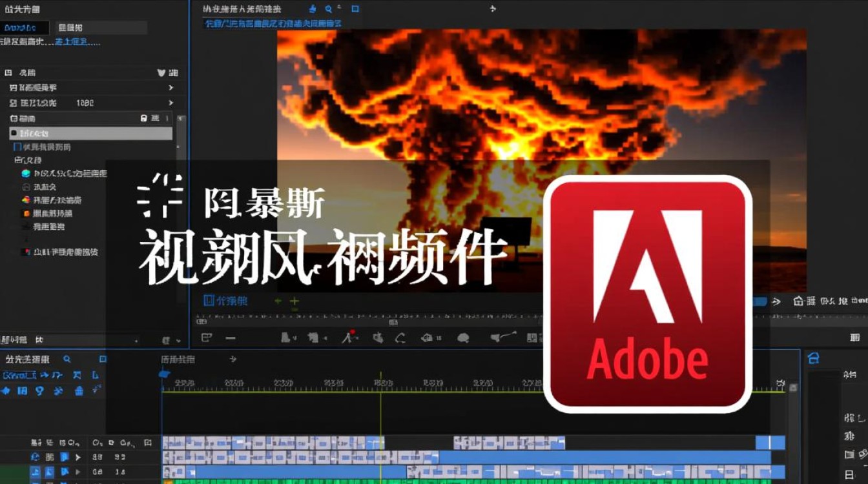Switch to the gray tab beside the blue tab
The height and width of the screenshot is (484, 868).
[100, 28]
